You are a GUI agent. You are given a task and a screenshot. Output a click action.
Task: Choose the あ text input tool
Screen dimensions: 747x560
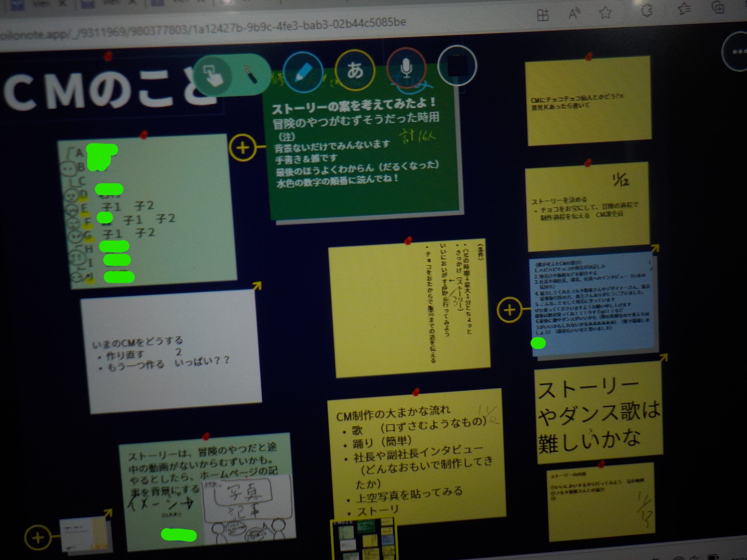point(355,70)
